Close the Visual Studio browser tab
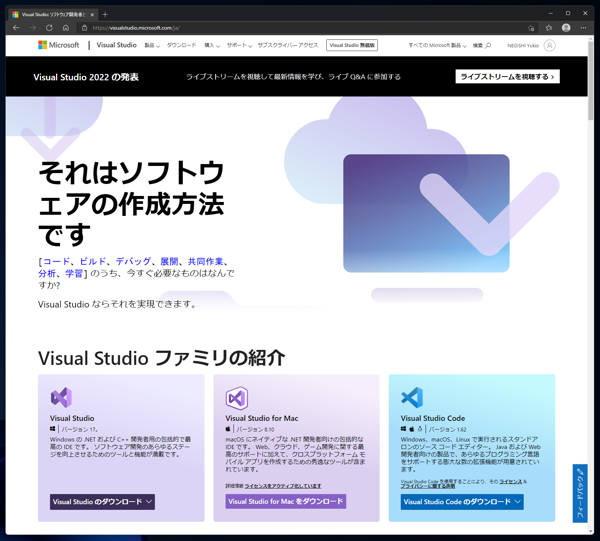This screenshot has width=600, height=541. click(x=92, y=15)
